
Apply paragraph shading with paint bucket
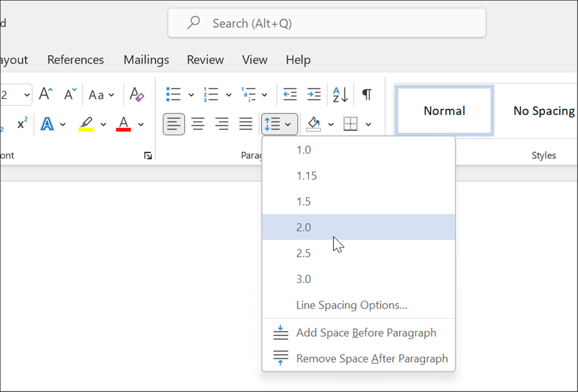click(x=314, y=124)
